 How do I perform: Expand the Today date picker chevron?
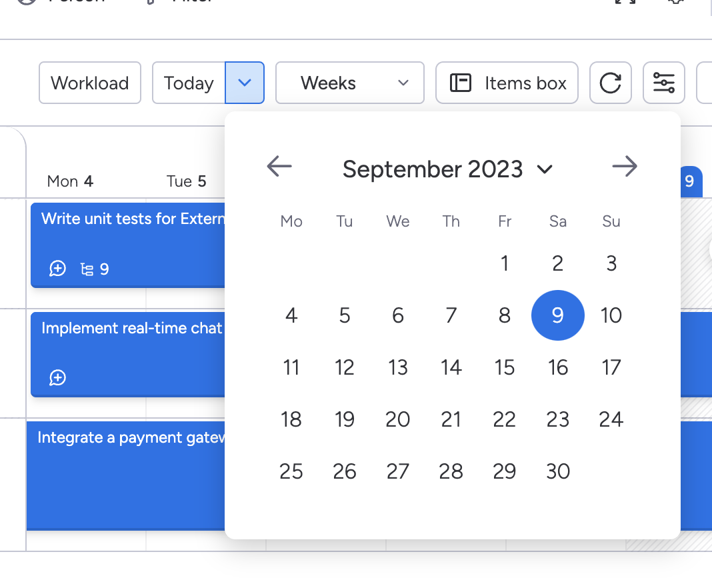pyautogui.click(x=245, y=83)
